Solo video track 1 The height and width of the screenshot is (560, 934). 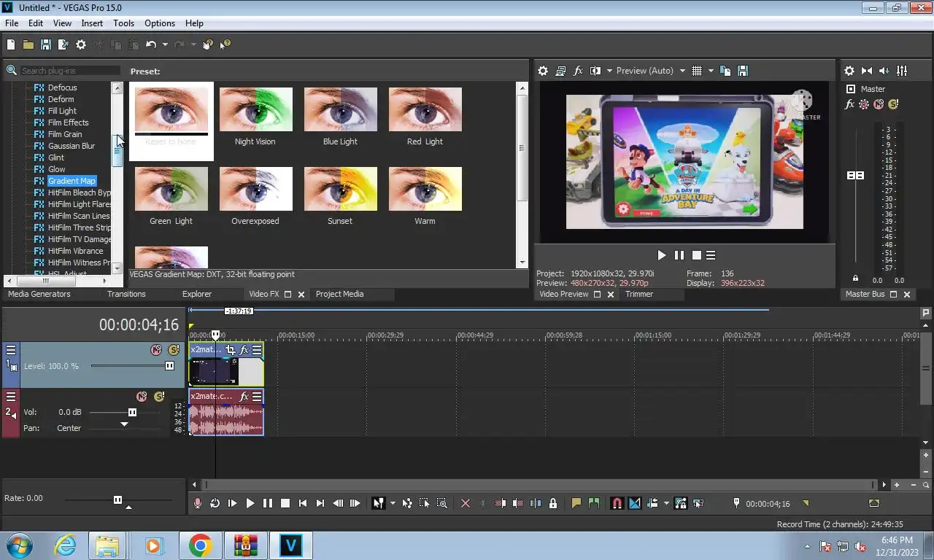click(x=174, y=350)
